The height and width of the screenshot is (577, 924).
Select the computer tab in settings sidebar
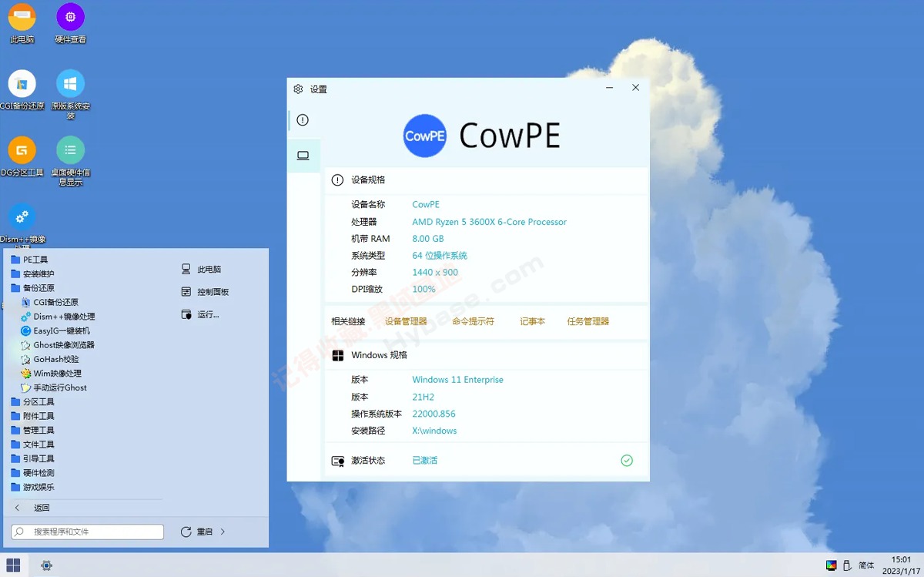303,156
